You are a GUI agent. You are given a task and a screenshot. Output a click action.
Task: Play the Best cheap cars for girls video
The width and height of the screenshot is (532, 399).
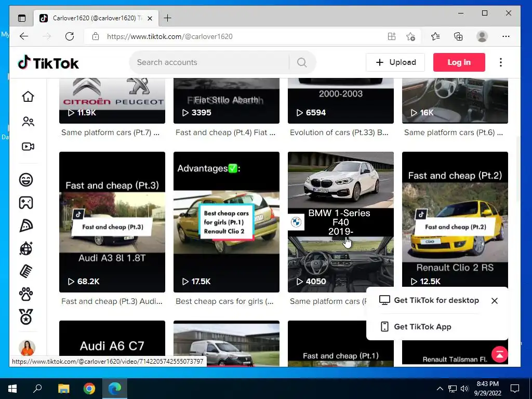click(227, 222)
